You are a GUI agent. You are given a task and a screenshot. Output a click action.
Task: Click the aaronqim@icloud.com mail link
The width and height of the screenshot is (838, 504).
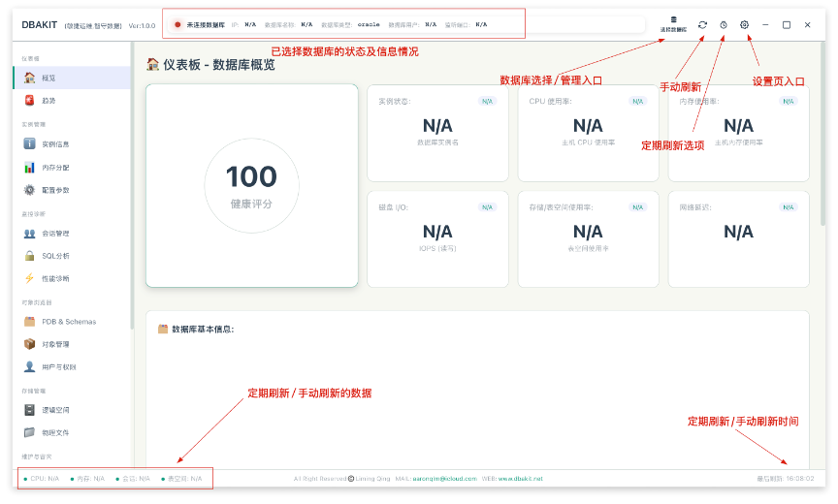coord(444,479)
